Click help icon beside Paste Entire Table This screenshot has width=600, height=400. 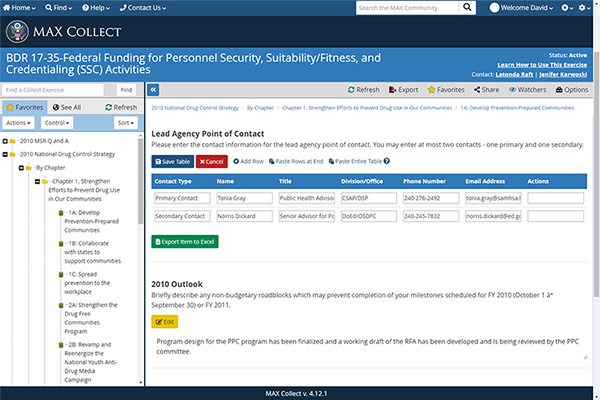pos(386,161)
